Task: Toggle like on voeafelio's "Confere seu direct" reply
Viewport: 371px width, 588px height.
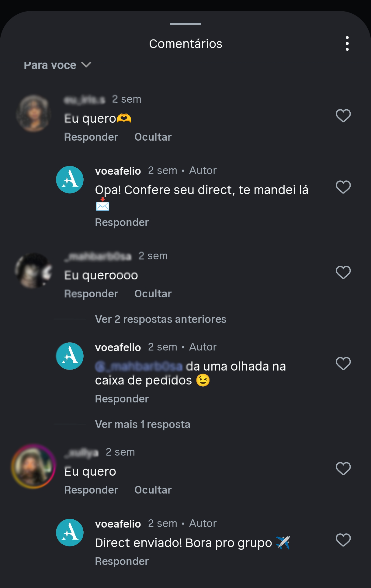Action: pos(343,187)
